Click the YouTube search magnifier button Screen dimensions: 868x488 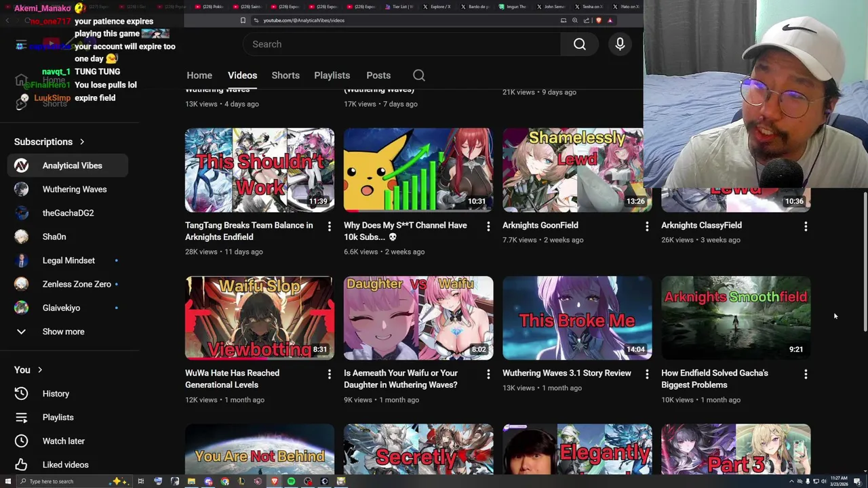(580, 44)
